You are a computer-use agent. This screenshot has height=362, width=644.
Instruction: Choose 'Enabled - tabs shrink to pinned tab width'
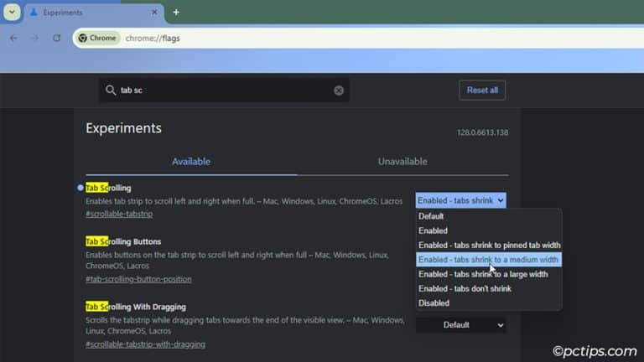(x=489, y=245)
